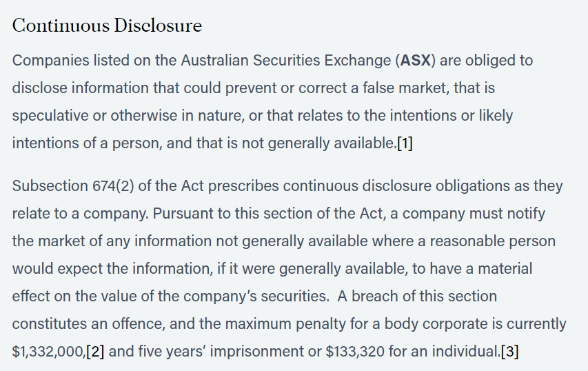Viewport: 588px width, 371px height.
Task: Click the Continuous Disclosure heading
Action: (x=108, y=26)
